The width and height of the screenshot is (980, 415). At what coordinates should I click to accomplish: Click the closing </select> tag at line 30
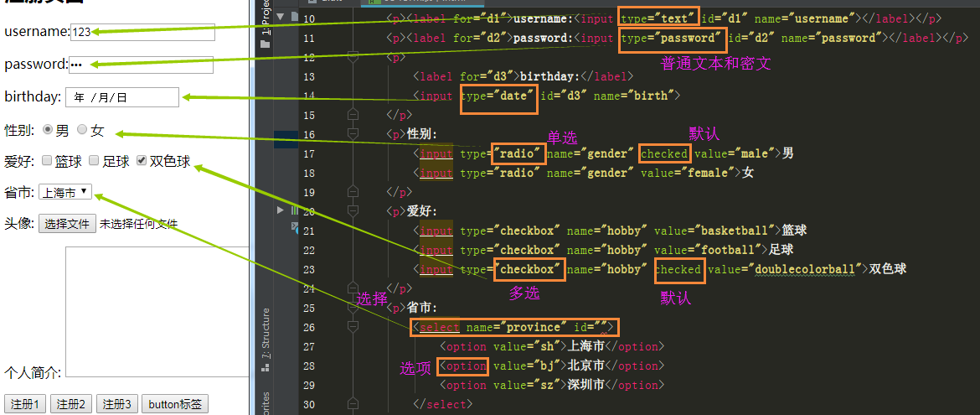[442, 404]
